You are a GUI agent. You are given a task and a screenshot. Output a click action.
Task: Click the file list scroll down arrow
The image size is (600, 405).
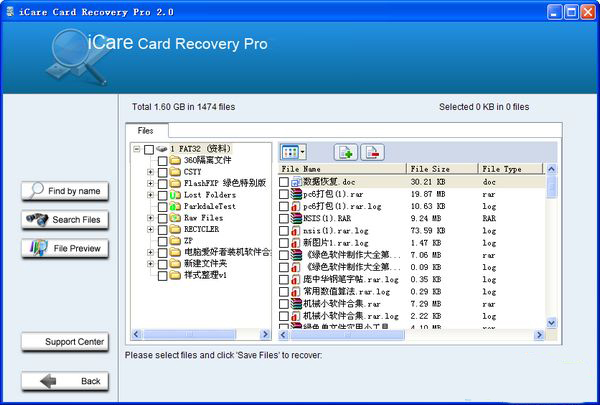(x=552, y=323)
